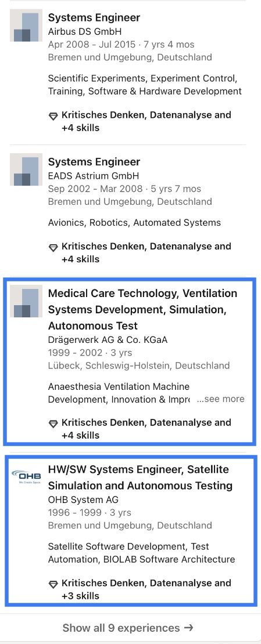Viewport: 261px width, 644px height.
Task: Open Drägerwerk Kritisches Denken +4 skills link
Action: point(146,428)
